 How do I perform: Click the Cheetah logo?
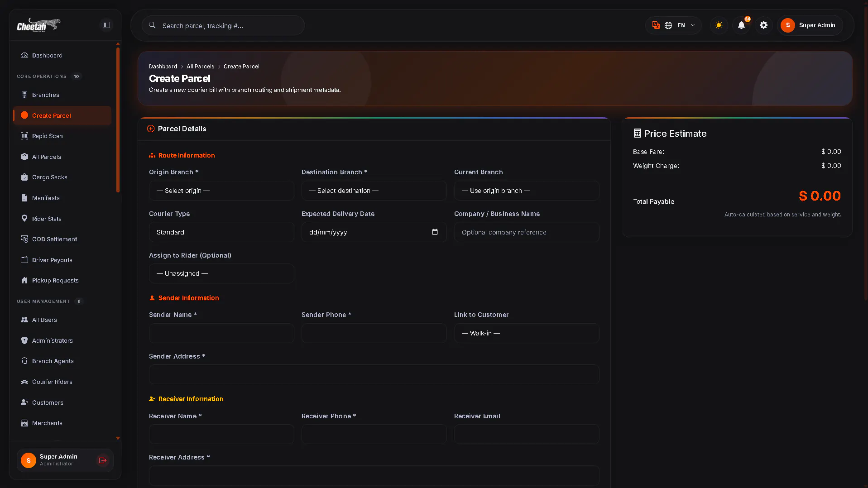click(38, 25)
